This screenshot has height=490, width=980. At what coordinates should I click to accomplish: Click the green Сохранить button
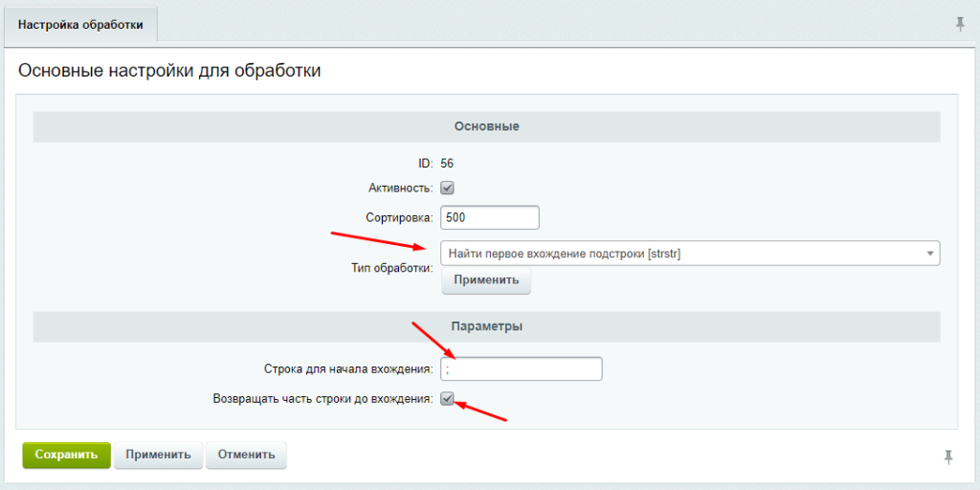[66, 455]
